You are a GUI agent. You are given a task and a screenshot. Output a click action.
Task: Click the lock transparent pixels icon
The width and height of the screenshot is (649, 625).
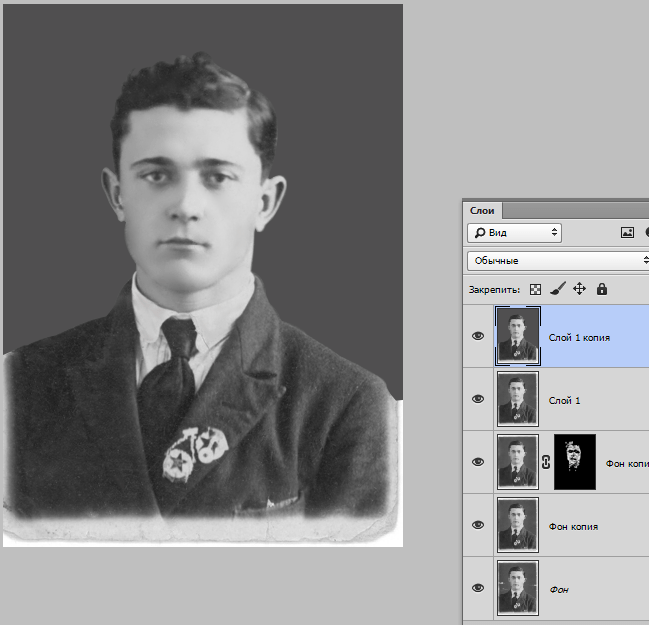pyautogui.click(x=536, y=289)
